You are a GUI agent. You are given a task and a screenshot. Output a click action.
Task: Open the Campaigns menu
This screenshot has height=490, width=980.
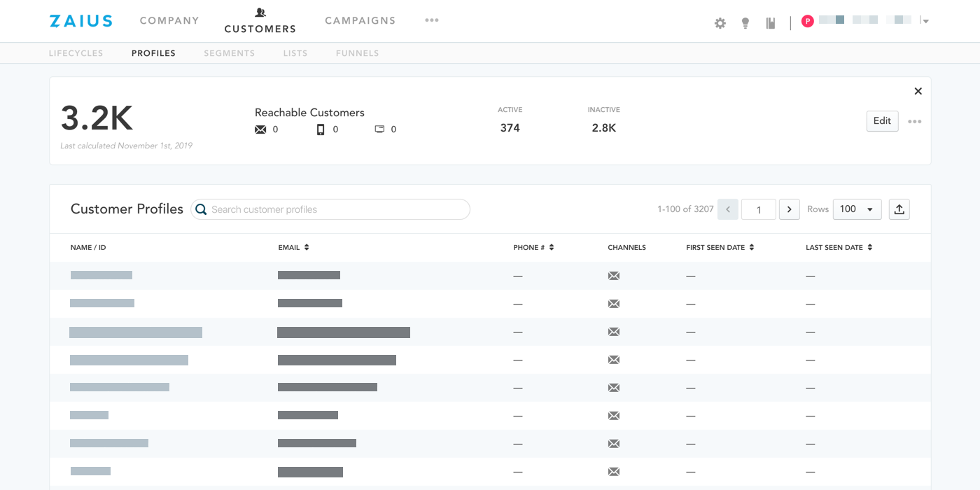click(x=360, y=21)
